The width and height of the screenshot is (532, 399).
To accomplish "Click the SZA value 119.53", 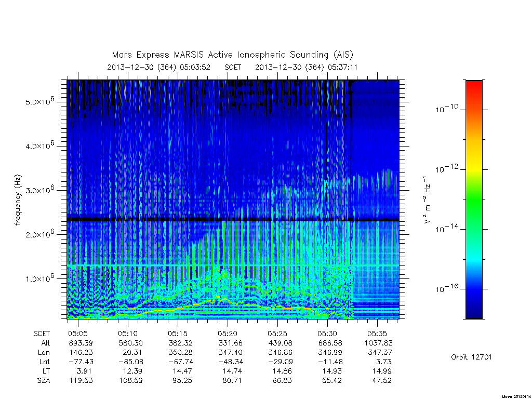I will tap(81, 380).
